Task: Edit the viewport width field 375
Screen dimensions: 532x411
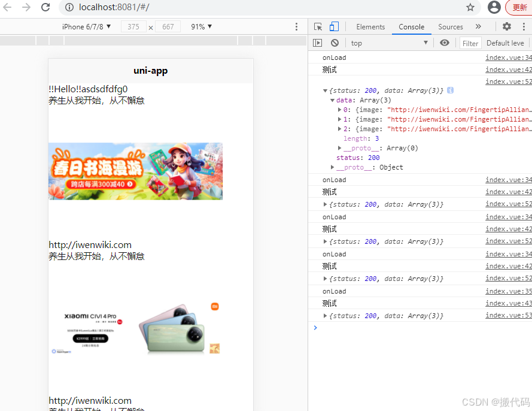Action: 133,26
